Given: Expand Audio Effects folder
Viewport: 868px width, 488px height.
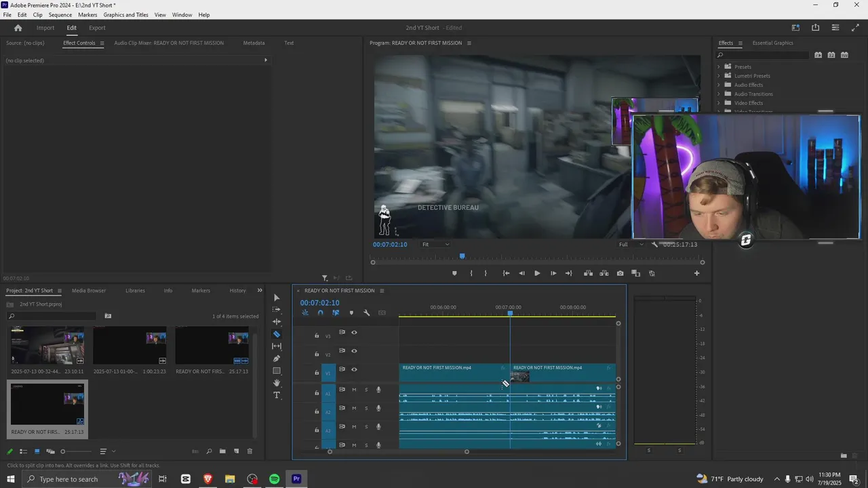Looking at the screenshot, I should 719,85.
